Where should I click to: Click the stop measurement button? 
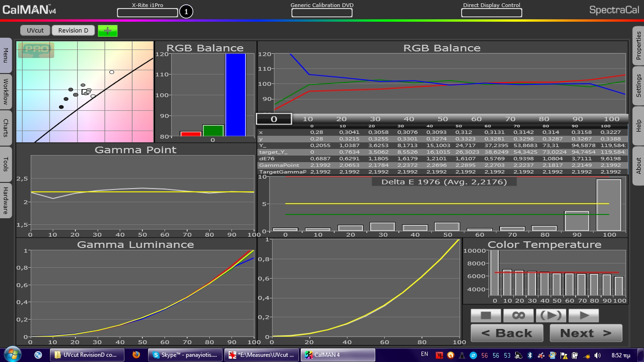coord(486,315)
